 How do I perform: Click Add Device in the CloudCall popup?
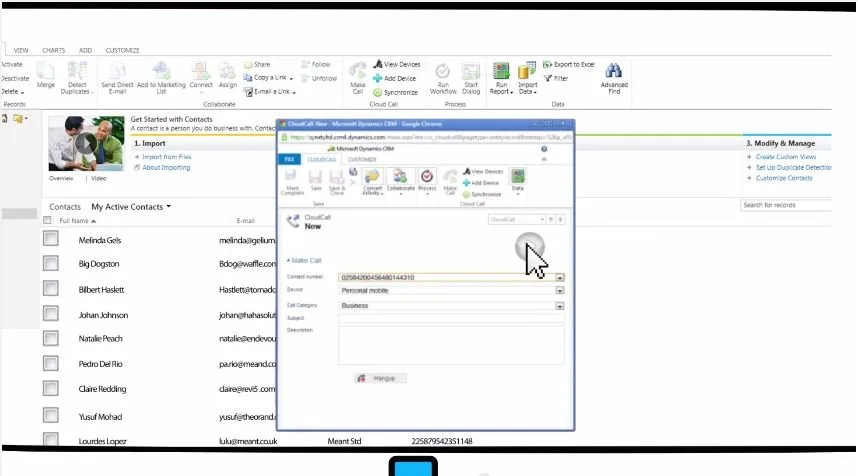tap(480, 183)
